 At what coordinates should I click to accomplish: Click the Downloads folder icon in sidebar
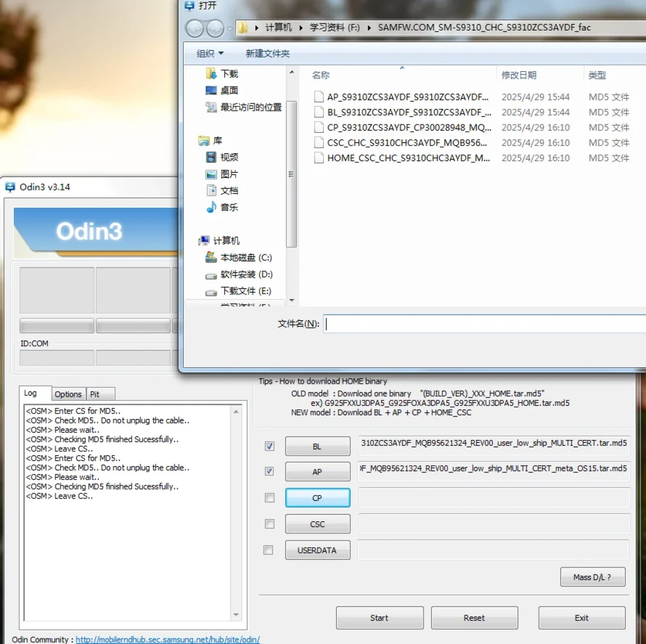pyautogui.click(x=211, y=74)
